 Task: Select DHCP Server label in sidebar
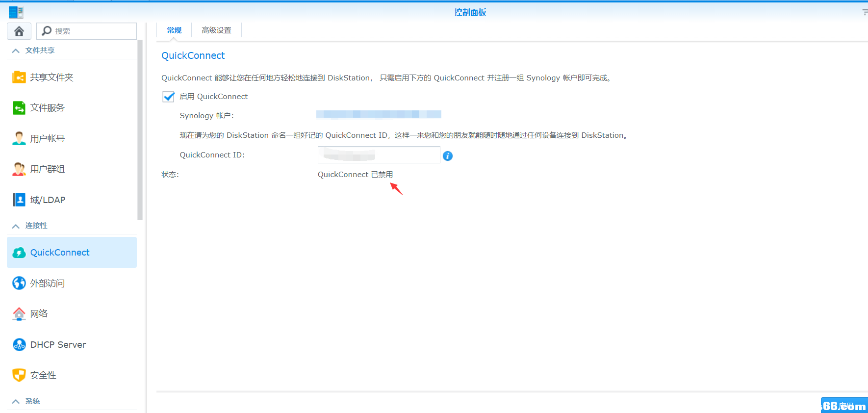coord(58,345)
